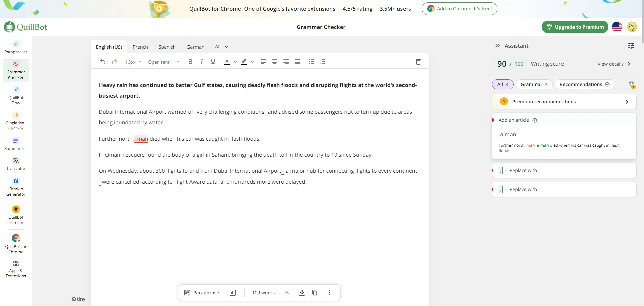Open more options three-dot menu
This screenshot has width=644, height=306.
click(330, 293)
